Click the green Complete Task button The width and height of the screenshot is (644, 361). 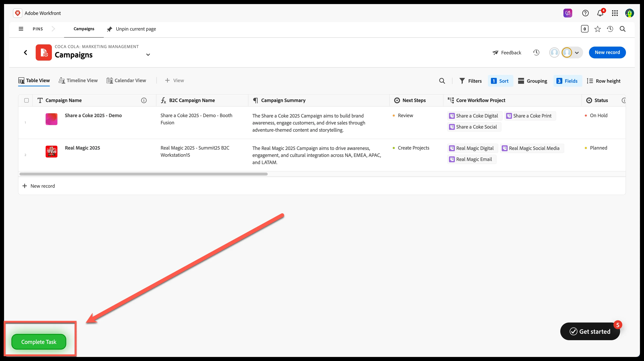coord(39,342)
